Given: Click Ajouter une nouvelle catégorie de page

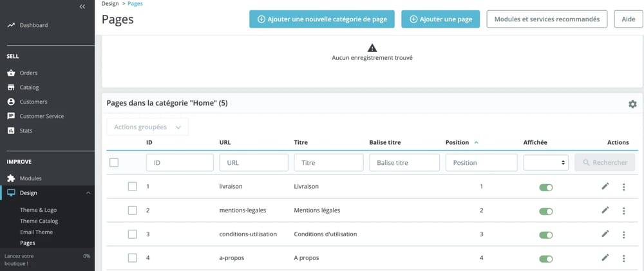Looking at the screenshot, I should click(x=322, y=19).
